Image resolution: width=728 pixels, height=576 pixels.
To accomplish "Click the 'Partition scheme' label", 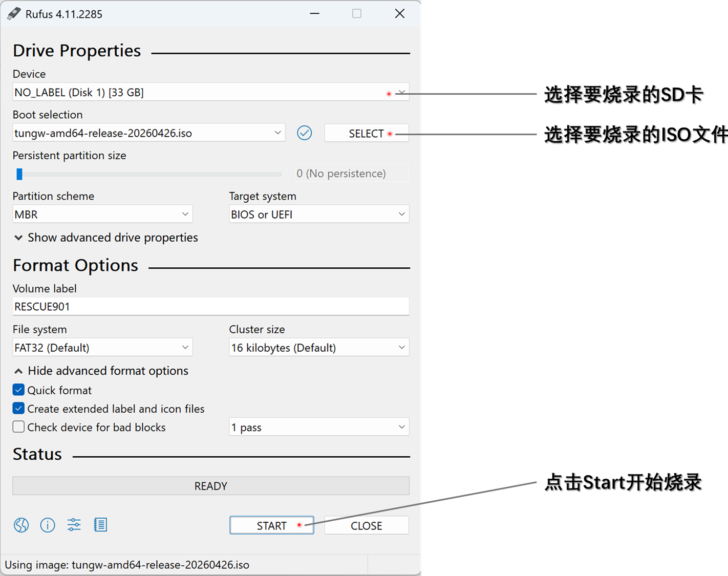I will [54, 196].
